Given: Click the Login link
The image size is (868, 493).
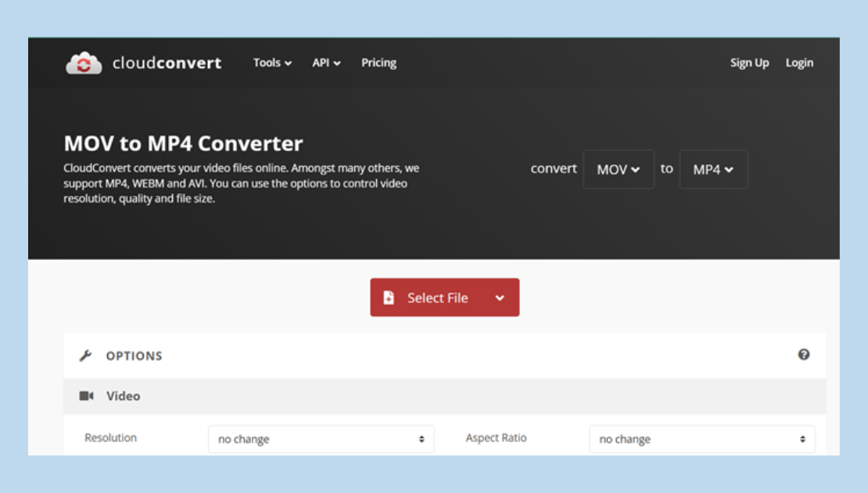Looking at the screenshot, I should [x=799, y=63].
